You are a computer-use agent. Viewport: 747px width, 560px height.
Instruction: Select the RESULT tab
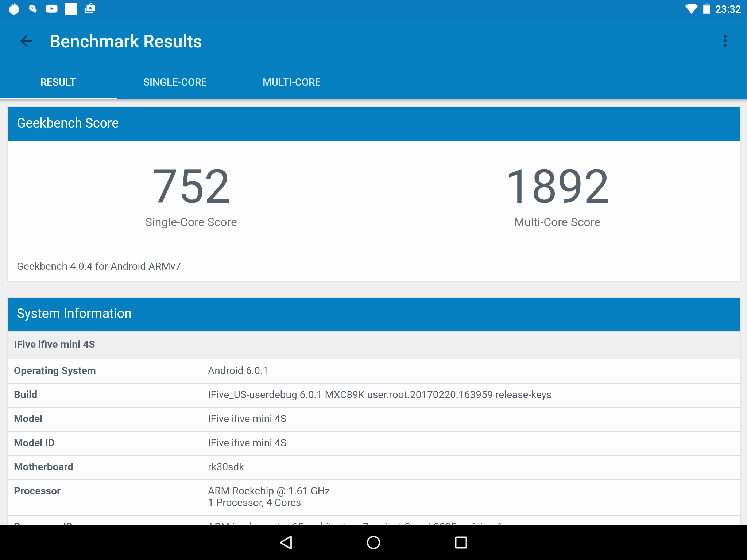coord(58,82)
